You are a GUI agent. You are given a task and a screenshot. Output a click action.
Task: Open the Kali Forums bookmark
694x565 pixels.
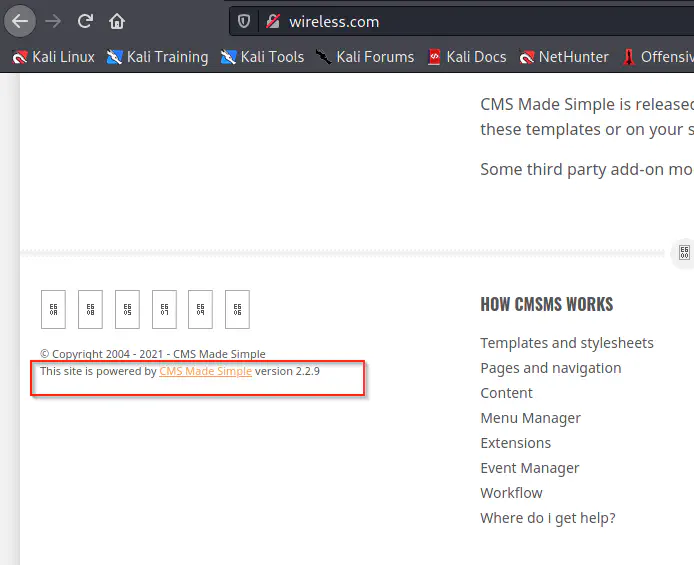pos(364,57)
